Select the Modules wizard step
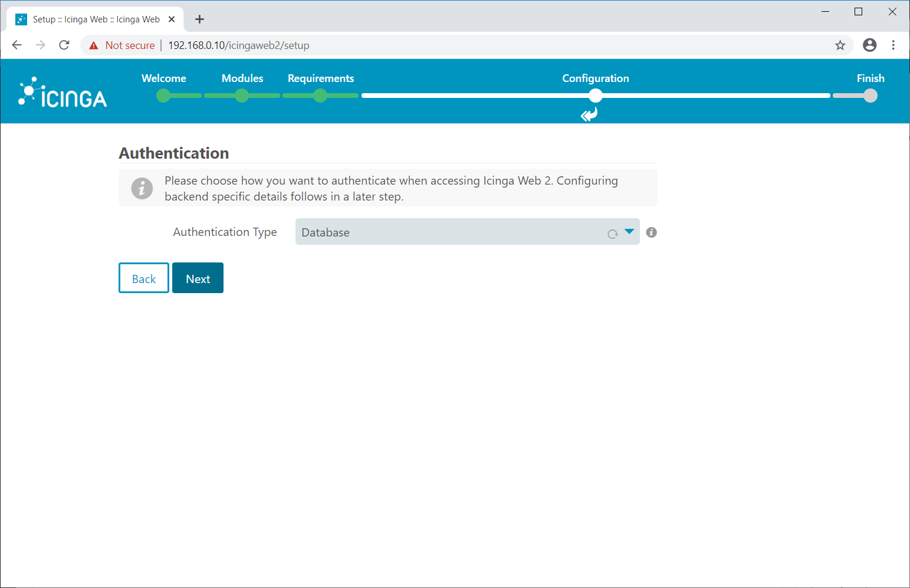910x588 pixels. click(242, 96)
